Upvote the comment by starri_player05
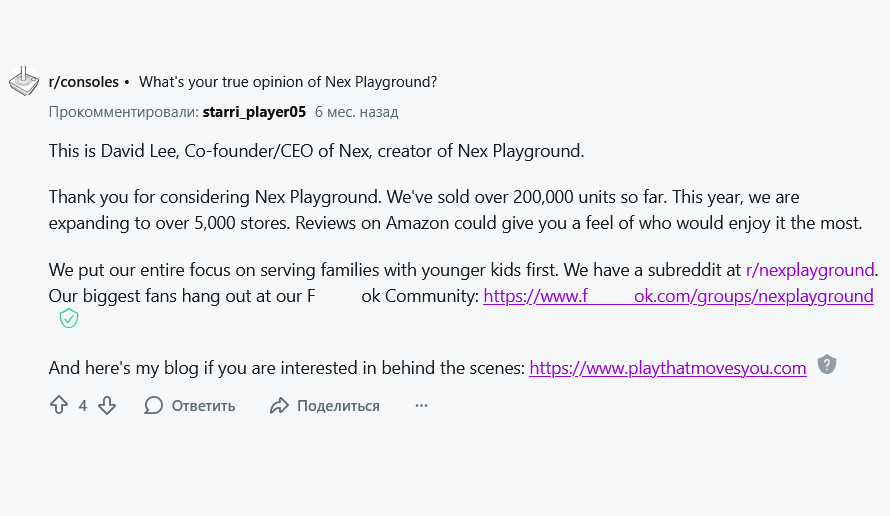 (59, 405)
